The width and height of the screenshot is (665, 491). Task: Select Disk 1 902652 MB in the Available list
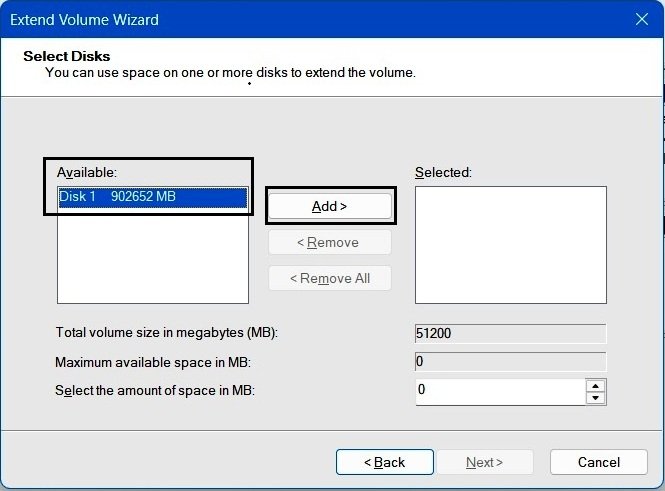click(x=153, y=197)
